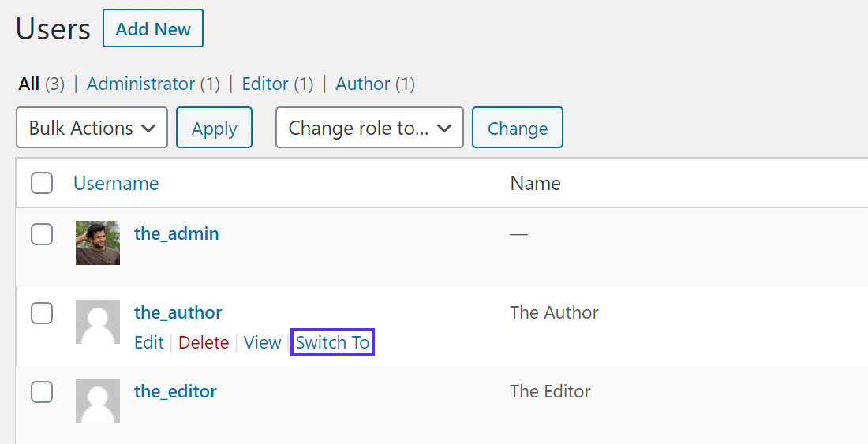Click Apply for bulk actions
The width and height of the screenshot is (868, 444).
tap(214, 128)
